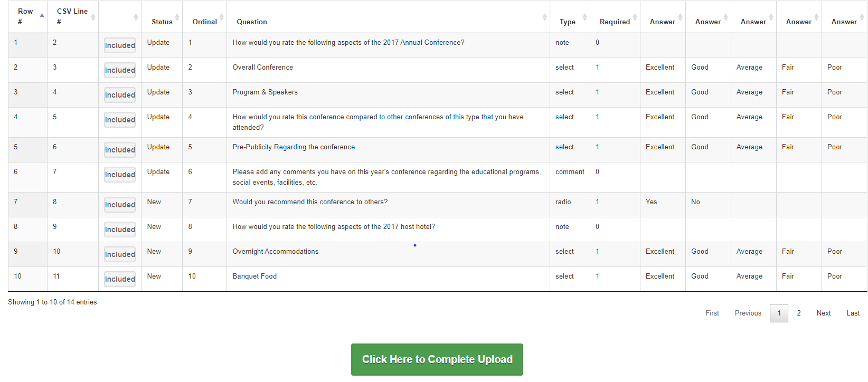Toggle Included for Pre-Publicity row
The width and height of the screenshot is (868, 382).
[x=120, y=150]
